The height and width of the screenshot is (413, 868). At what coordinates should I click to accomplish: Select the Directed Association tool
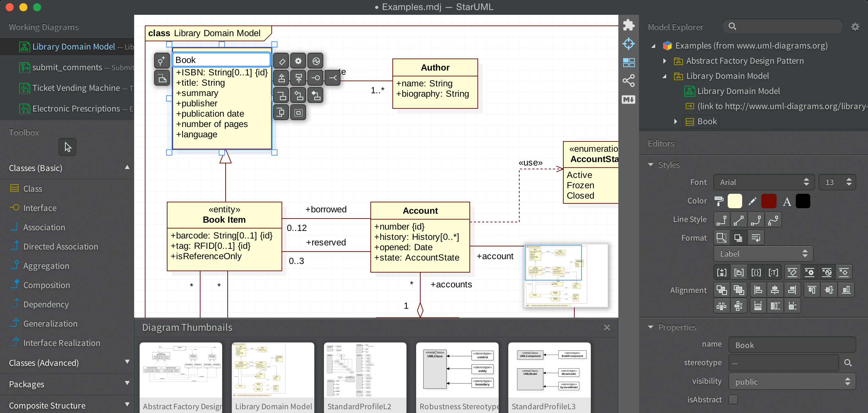point(60,246)
